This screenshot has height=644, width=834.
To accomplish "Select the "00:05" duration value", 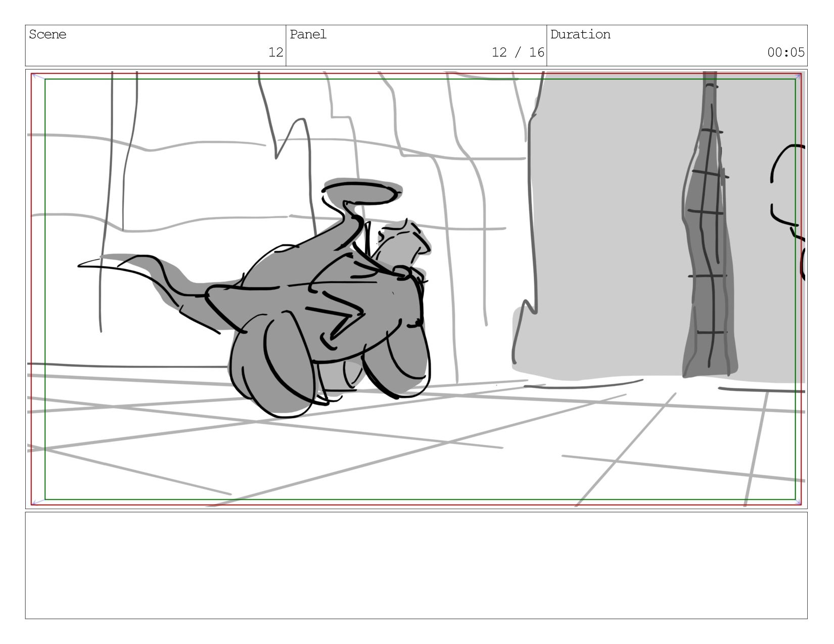I will click(786, 52).
